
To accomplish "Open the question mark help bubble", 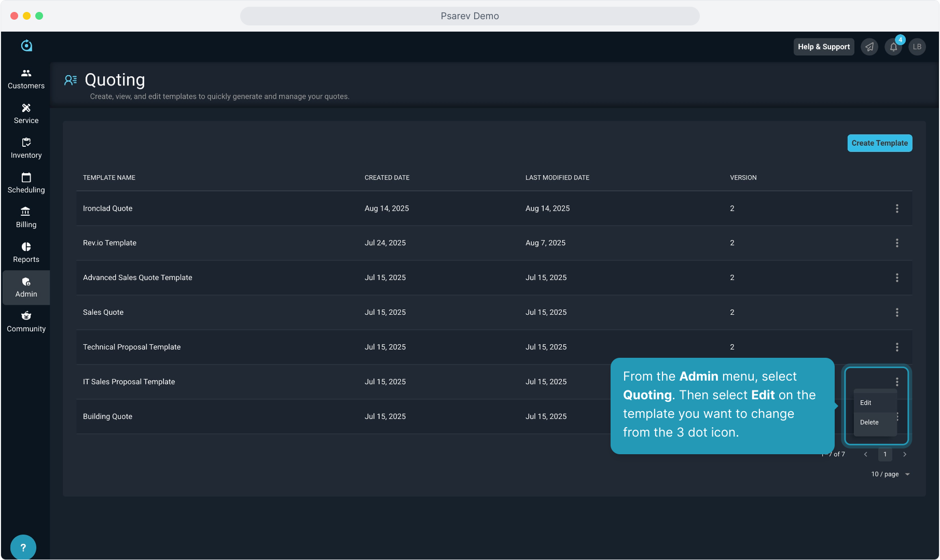I will coord(23,547).
